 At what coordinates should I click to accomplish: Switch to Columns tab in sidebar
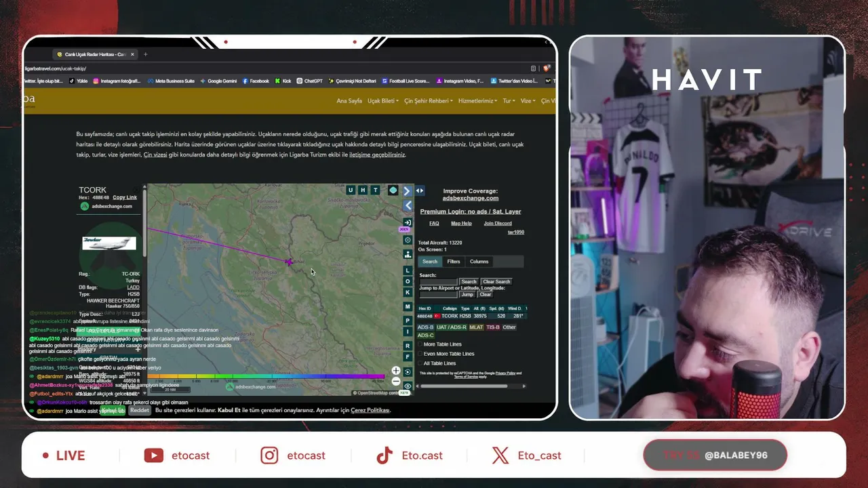click(x=479, y=262)
